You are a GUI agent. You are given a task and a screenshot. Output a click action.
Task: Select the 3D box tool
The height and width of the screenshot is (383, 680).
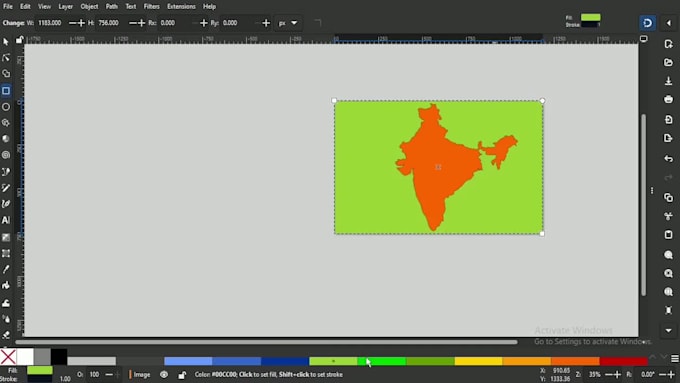tap(6, 139)
